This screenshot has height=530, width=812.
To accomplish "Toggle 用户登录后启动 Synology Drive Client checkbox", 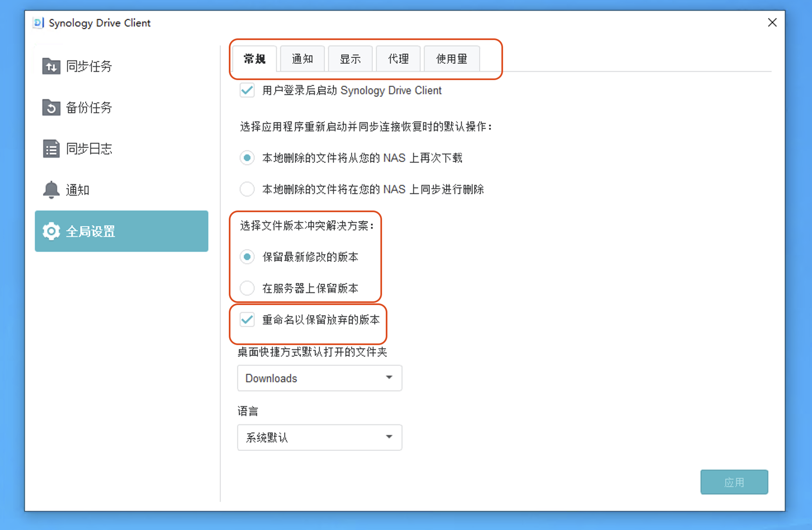I will pyautogui.click(x=247, y=90).
